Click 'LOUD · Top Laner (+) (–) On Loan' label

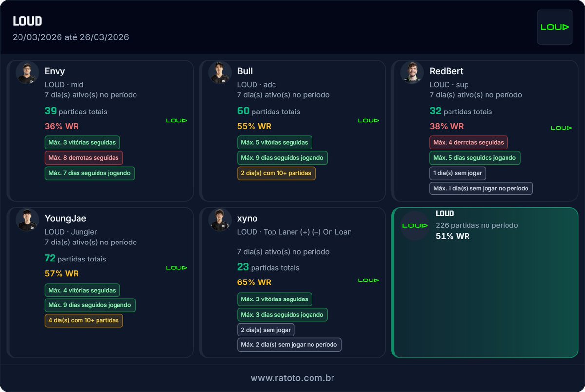pyautogui.click(x=294, y=232)
